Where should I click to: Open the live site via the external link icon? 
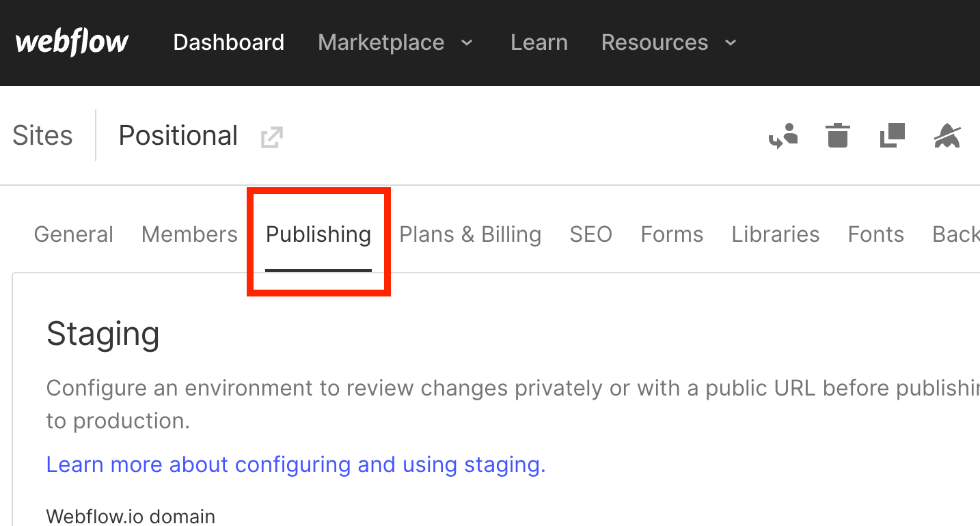point(272,137)
